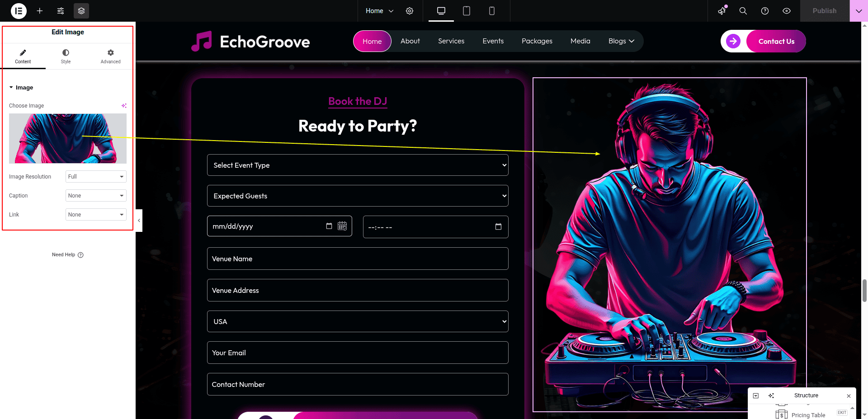Image resolution: width=868 pixels, height=419 pixels.
Task: Click the chosen DJ image thumbnail
Action: pos(68,138)
